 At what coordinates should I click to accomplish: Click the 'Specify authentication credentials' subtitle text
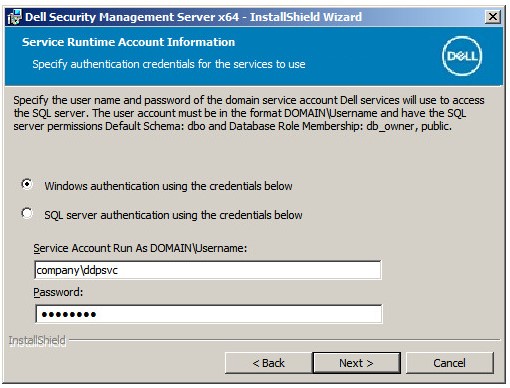pyautogui.click(x=169, y=64)
